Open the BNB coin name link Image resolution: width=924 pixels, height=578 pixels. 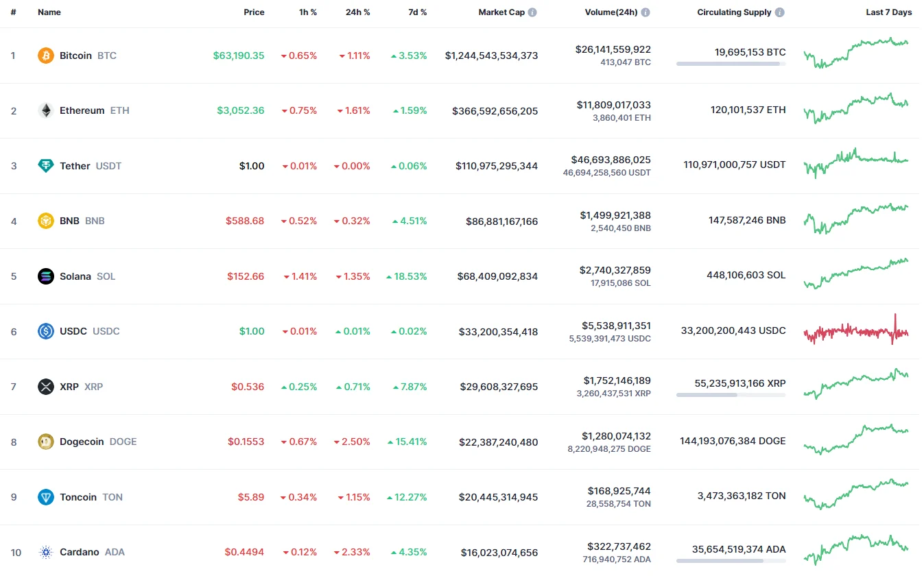click(x=69, y=221)
